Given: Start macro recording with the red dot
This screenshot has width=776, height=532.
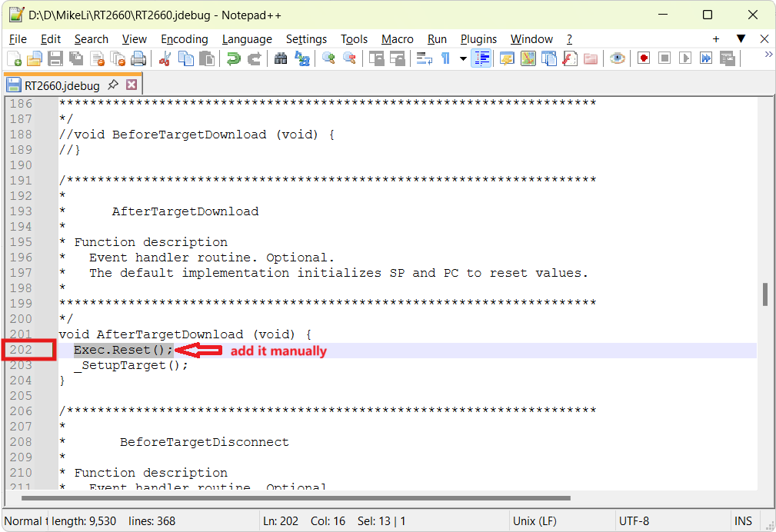Looking at the screenshot, I should pos(644,59).
